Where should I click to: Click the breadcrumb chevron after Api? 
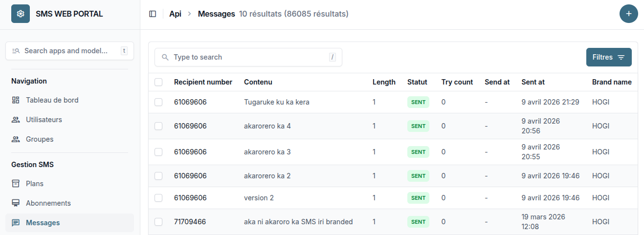[190, 14]
